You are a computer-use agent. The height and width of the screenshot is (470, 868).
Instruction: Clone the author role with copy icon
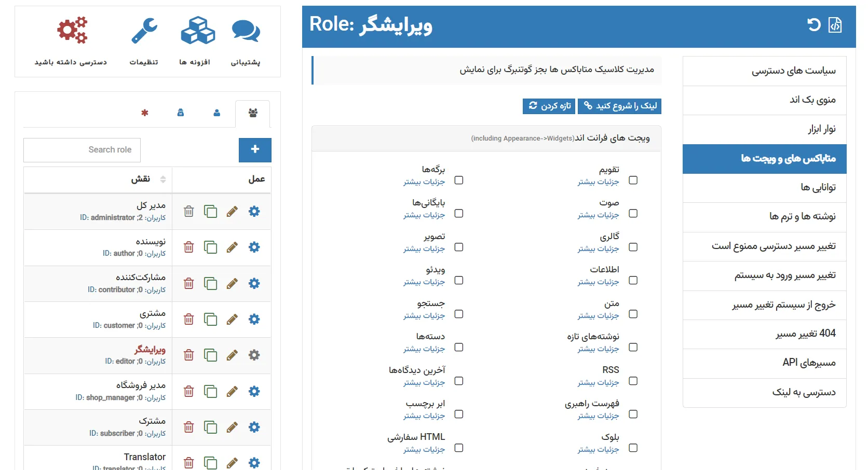(x=210, y=247)
